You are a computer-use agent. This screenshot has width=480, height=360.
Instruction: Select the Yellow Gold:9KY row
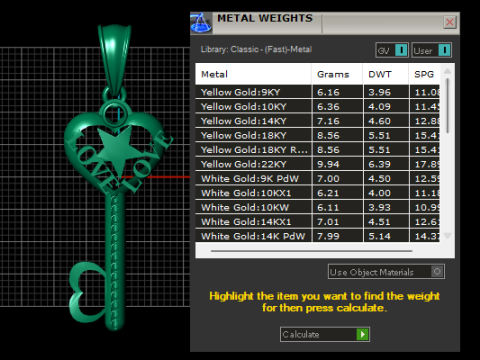318,92
